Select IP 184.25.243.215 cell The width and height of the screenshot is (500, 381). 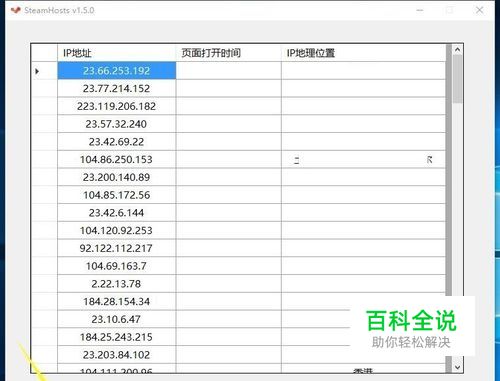(x=117, y=337)
